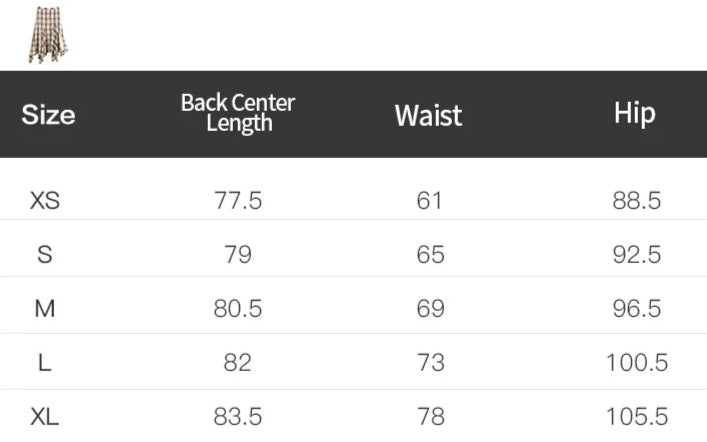Select the Hip column header

click(x=634, y=113)
